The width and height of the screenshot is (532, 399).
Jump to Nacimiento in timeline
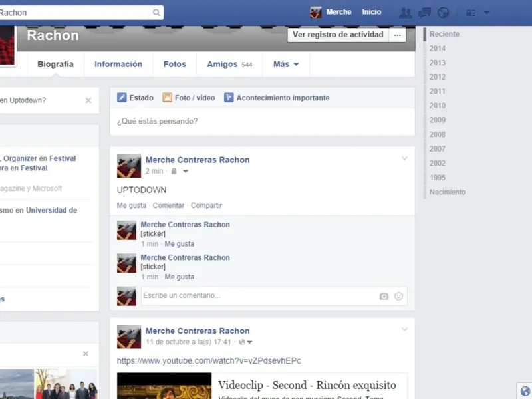447,192
